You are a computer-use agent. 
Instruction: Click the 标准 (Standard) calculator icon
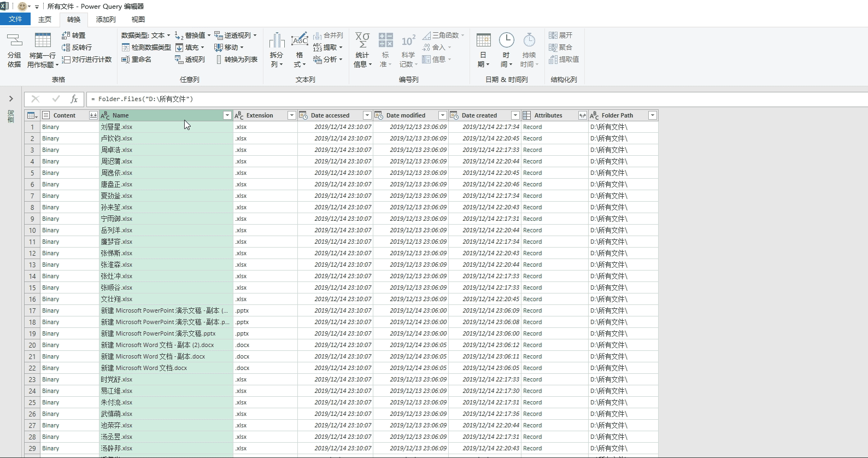point(385,40)
